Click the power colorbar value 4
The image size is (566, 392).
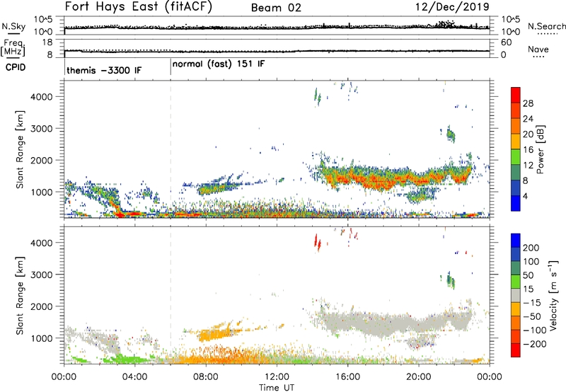[525, 196]
